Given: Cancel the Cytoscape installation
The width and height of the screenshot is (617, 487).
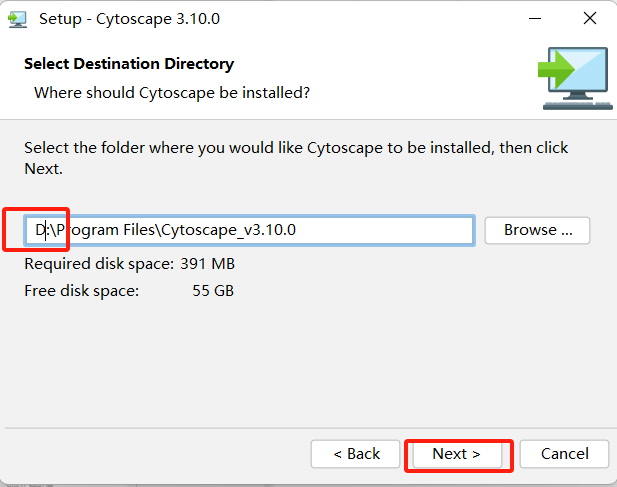Looking at the screenshot, I should 564,454.
